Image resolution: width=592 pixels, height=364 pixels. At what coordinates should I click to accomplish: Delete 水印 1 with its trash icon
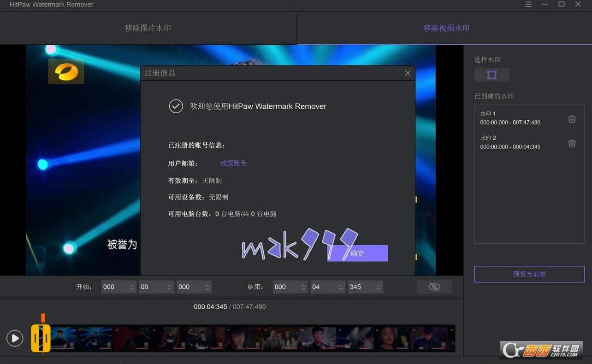click(572, 119)
